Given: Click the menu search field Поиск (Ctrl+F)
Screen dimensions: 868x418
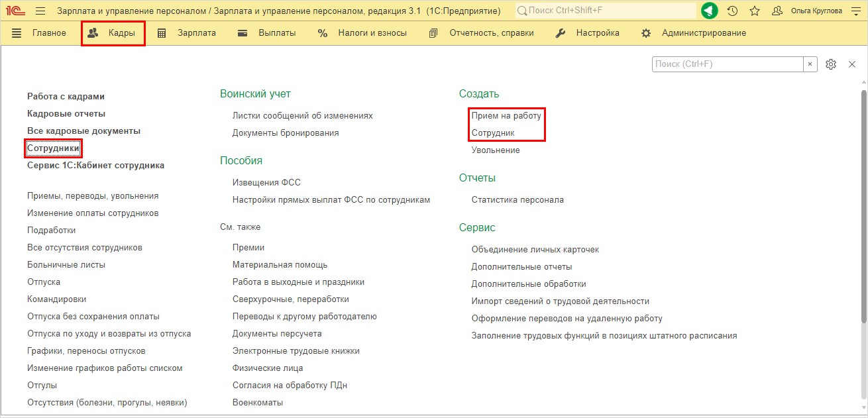Looking at the screenshot, I should pos(728,64).
